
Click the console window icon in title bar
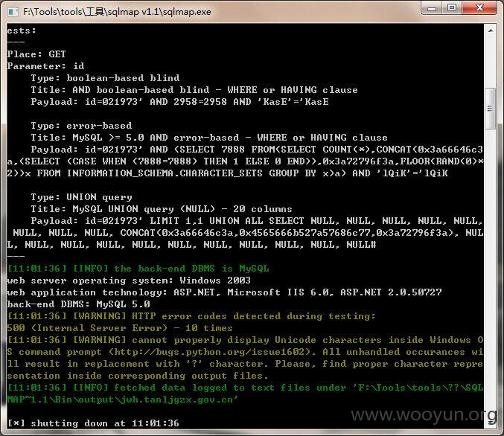13,12
